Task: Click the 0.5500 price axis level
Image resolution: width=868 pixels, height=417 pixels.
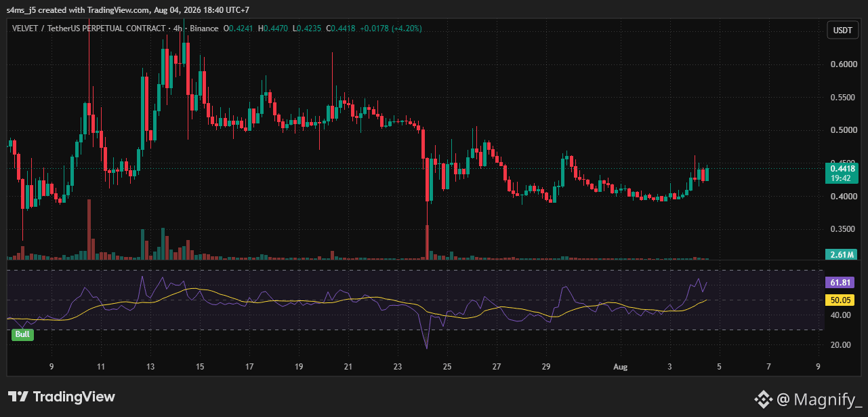Action: point(842,98)
